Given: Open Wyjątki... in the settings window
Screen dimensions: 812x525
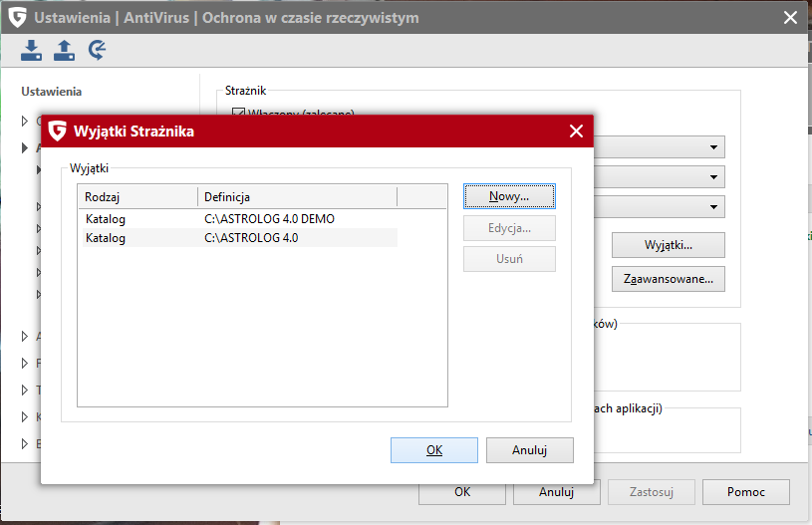Looking at the screenshot, I should point(669,245).
